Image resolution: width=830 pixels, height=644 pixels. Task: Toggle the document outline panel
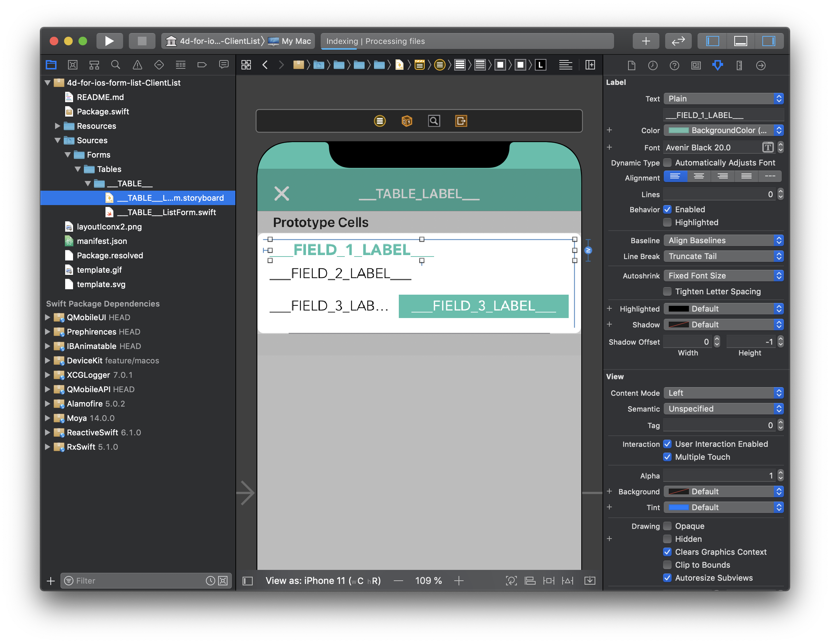coord(248,581)
